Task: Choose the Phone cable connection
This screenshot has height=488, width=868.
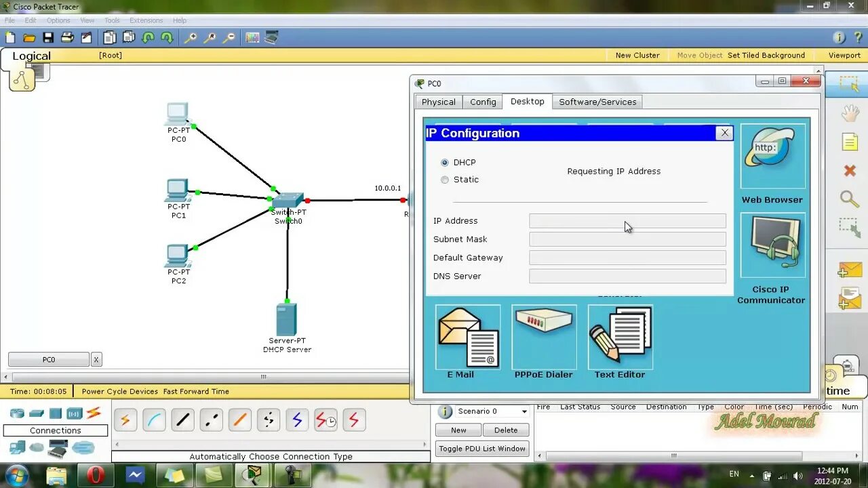Action: pyautogui.click(x=268, y=420)
